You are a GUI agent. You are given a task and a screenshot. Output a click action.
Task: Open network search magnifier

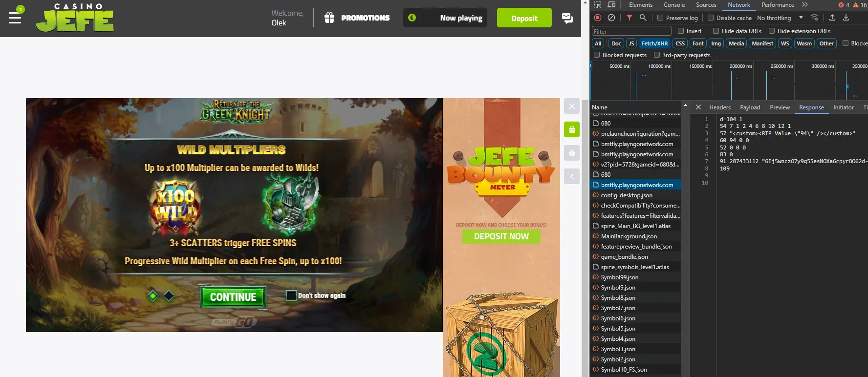(643, 18)
